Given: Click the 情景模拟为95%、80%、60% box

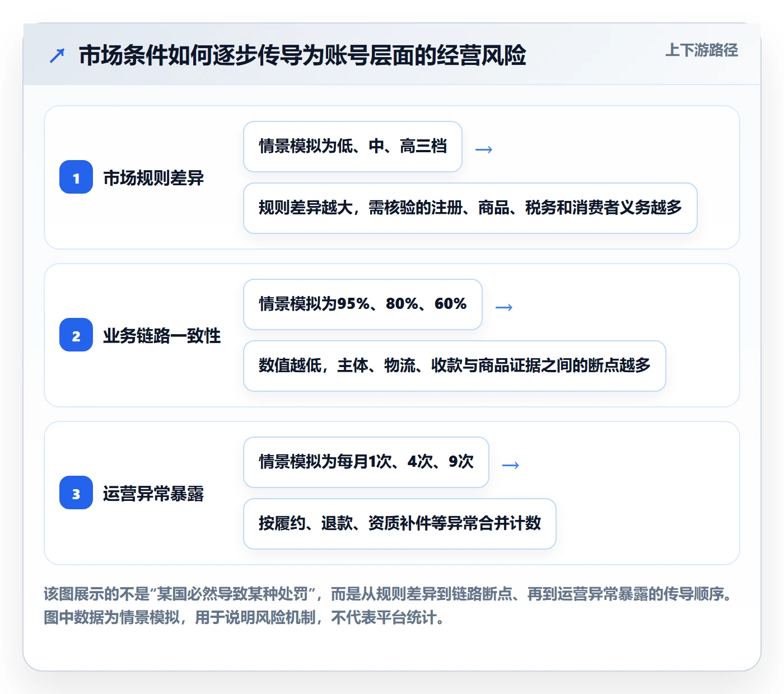Looking at the screenshot, I should [x=363, y=304].
